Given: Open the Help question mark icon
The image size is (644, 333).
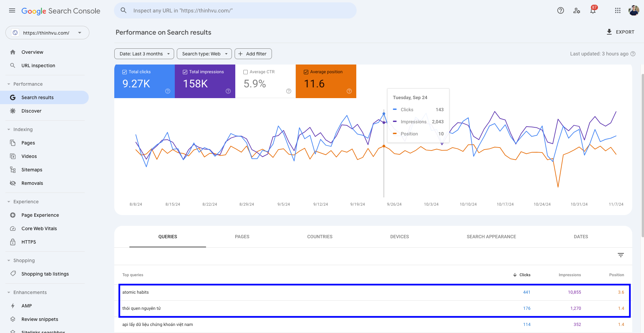Looking at the screenshot, I should (x=561, y=10).
